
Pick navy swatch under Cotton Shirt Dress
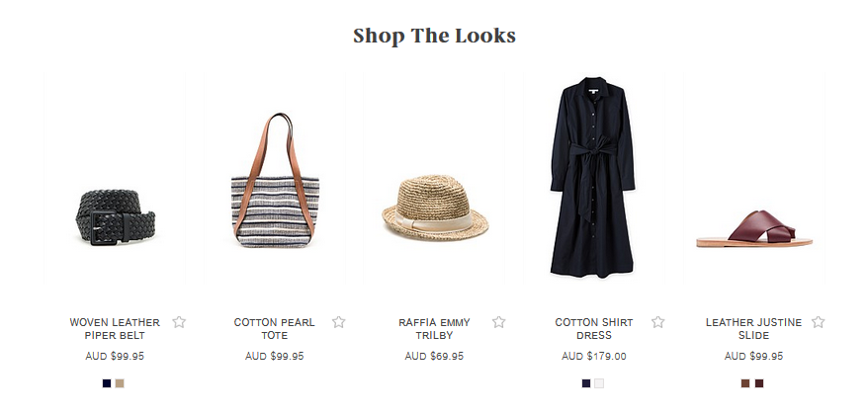pos(586,383)
